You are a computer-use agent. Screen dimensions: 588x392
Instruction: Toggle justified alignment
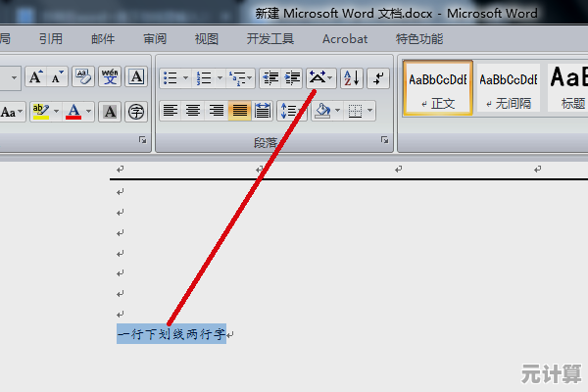coord(240,111)
